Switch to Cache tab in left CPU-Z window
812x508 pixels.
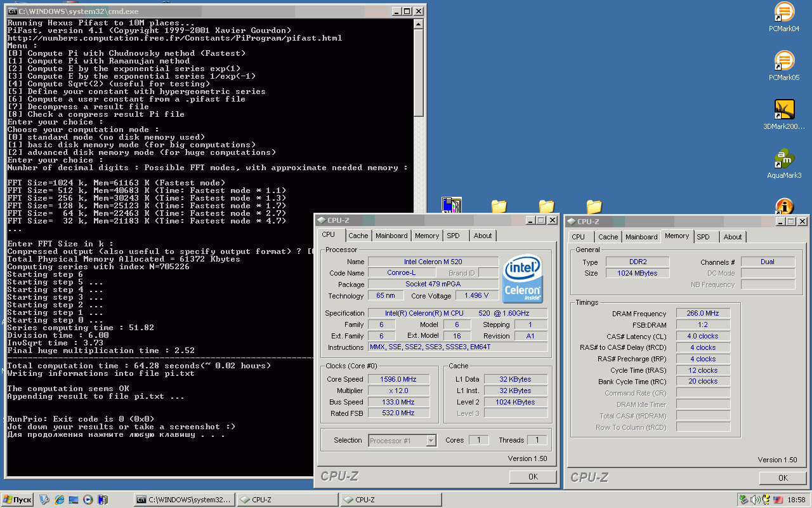358,236
